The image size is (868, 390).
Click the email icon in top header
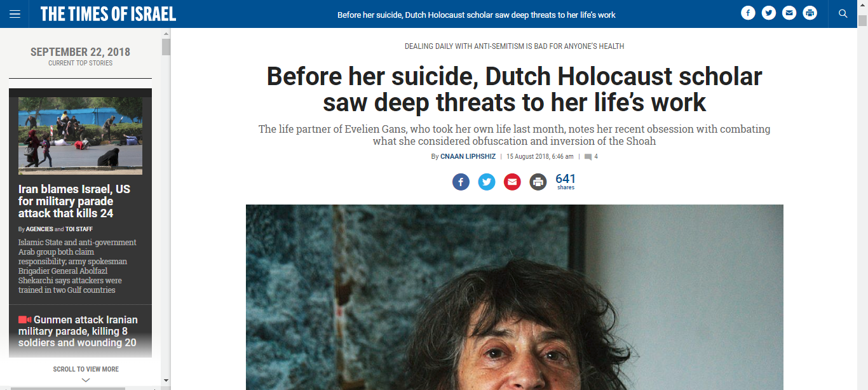point(789,13)
